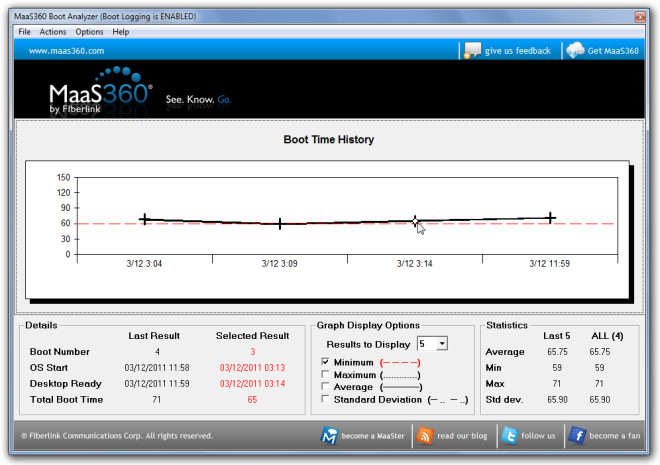Image resolution: width=660 pixels, height=465 pixels.
Task: Click the Results to Display value field showing 5
Action: (427, 344)
